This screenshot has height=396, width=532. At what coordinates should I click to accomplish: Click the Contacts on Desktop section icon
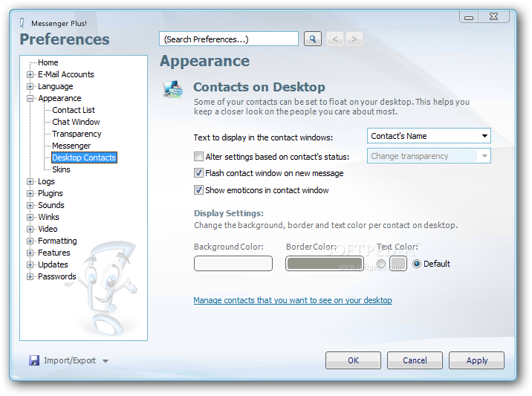pyautogui.click(x=172, y=89)
